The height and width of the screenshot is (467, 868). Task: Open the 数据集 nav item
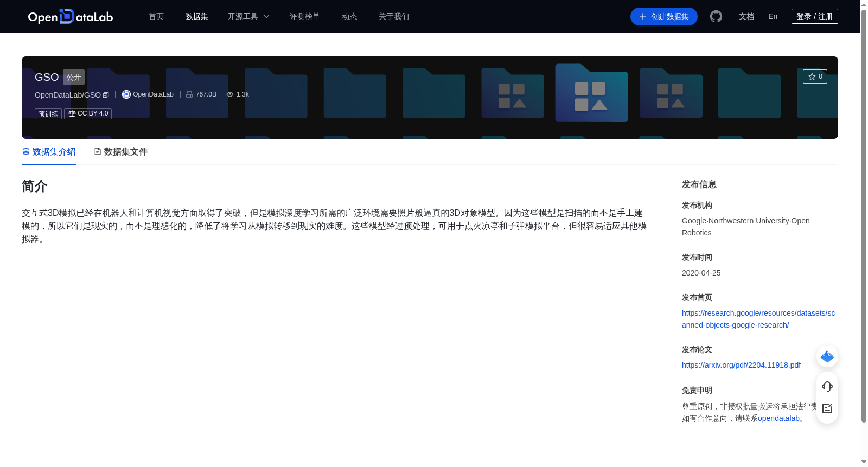(x=197, y=16)
